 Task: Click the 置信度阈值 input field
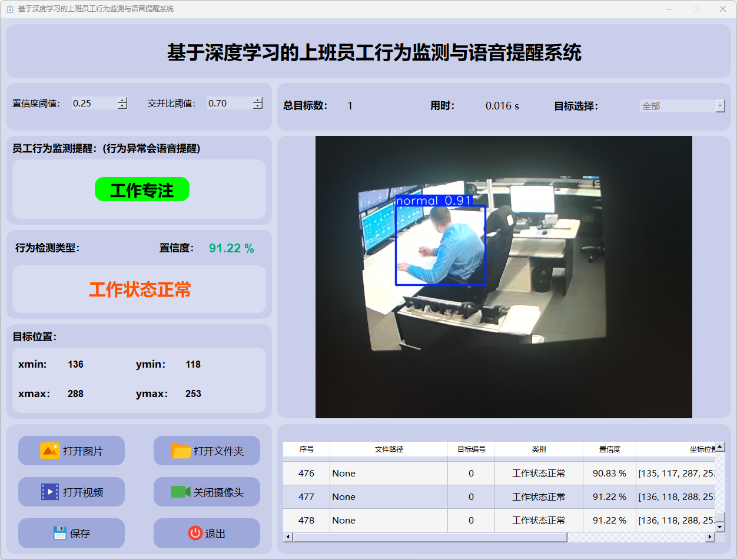pos(94,103)
